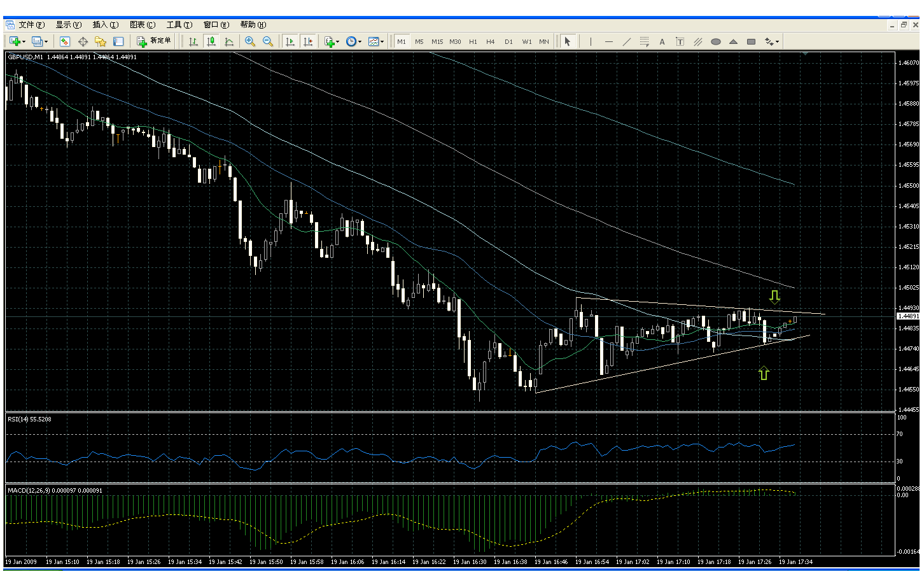Click the chart shift triangle marker
The height and width of the screenshot is (571, 924).
[x=806, y=54]
